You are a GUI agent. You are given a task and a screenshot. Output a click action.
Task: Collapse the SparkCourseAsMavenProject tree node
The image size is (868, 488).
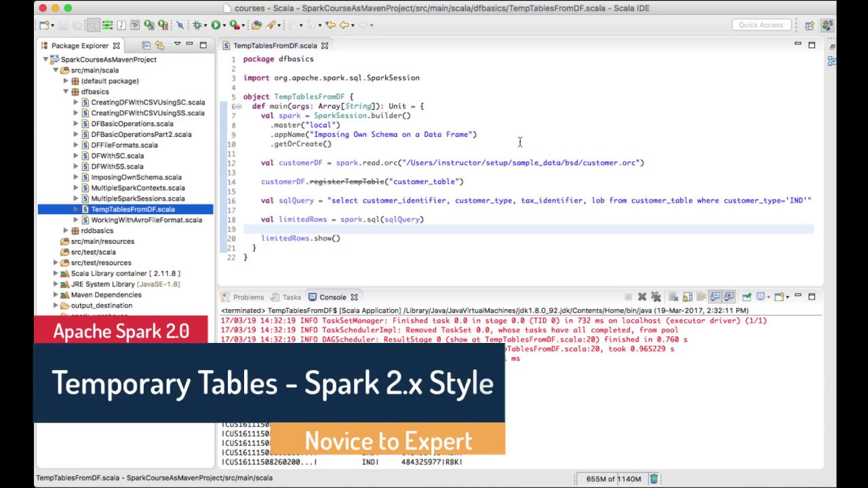(45, 60)
